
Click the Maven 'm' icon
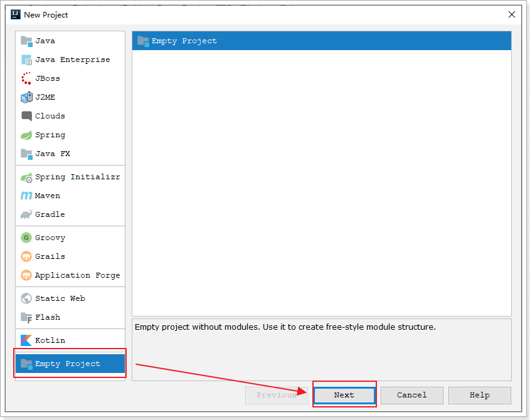tap(26, 196)
